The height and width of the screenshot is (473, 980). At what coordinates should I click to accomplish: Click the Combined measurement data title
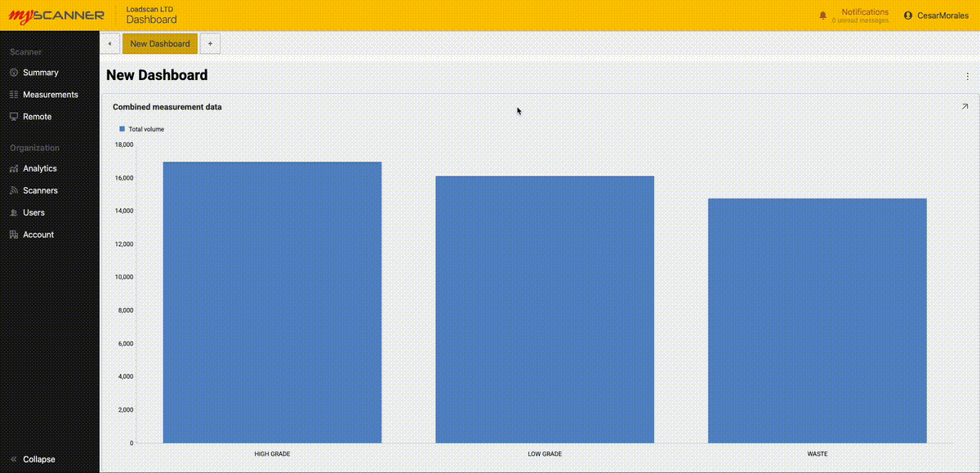click(x=167, y=107)
